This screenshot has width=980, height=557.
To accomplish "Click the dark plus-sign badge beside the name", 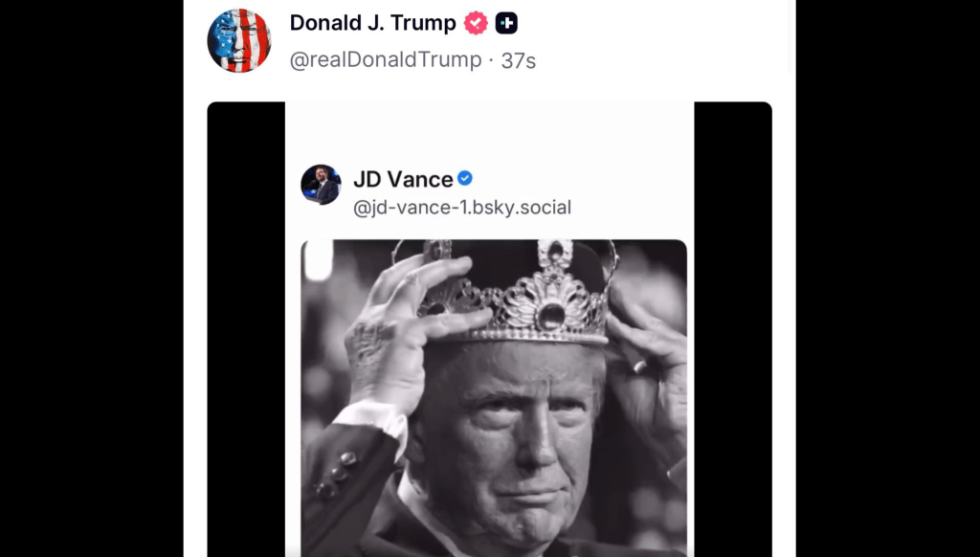I will click(506, 23).
